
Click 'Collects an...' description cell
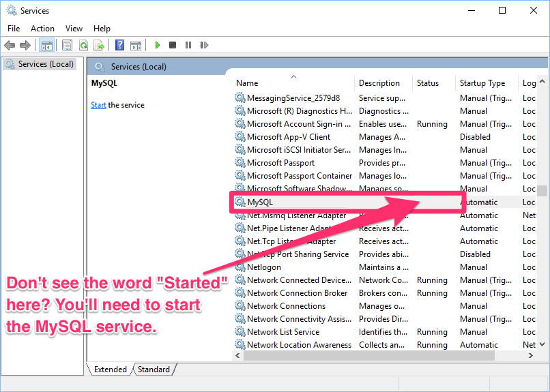[381, 345]
